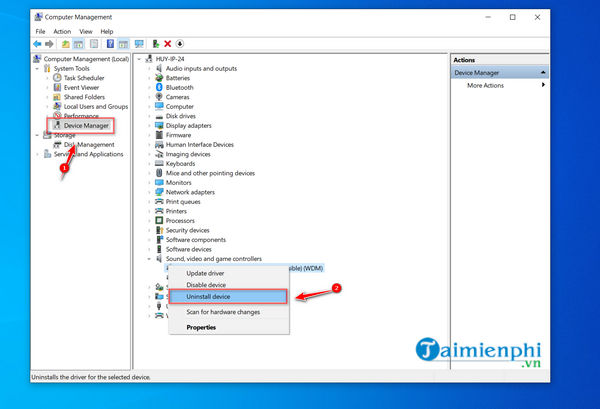600x409 pixels.
Task: Click the Keyboards category icon
Action: (159, 163)
